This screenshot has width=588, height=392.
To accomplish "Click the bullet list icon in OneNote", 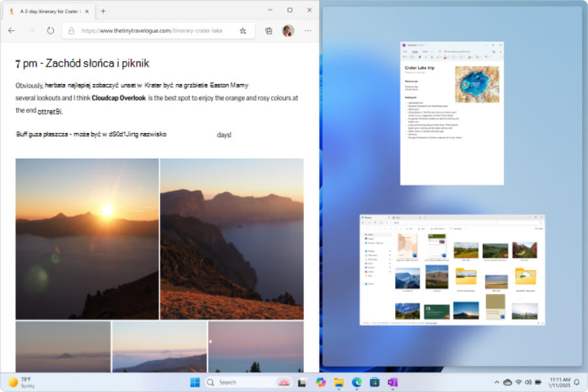I will click(453, 58).
